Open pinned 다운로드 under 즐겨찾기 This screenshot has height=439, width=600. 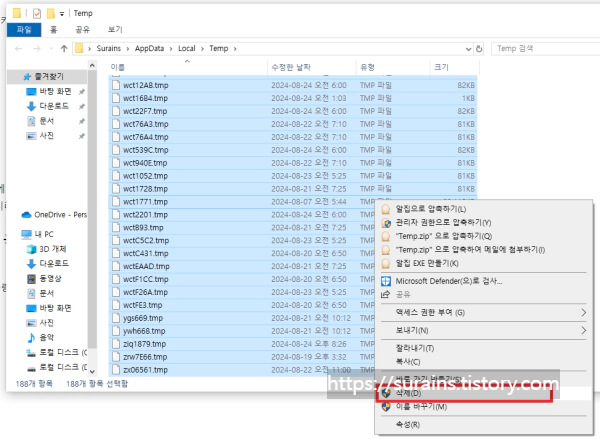54,106
